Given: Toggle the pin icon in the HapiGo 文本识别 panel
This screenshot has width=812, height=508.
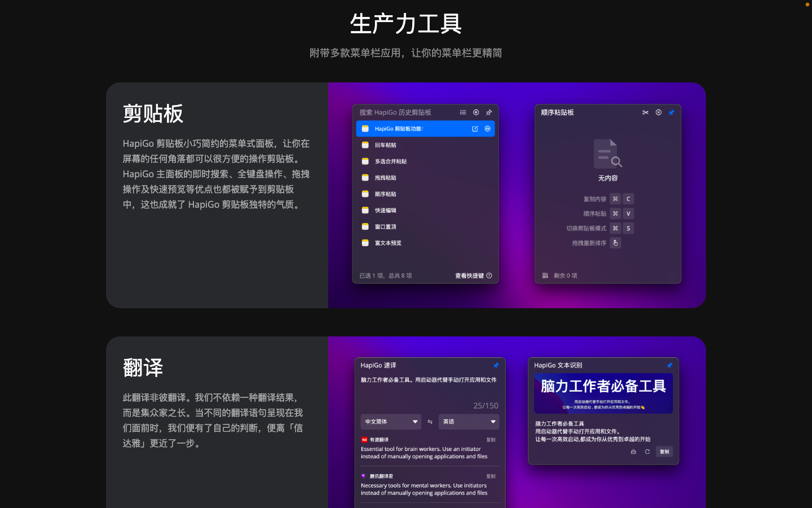Looking at the screenshot, I should click(x=670, y=365).
